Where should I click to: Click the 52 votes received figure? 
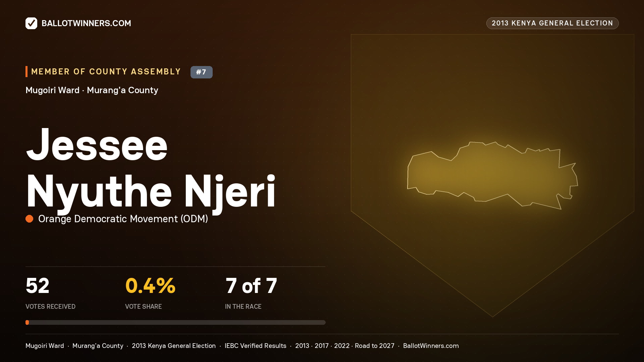tap(38, 286)
